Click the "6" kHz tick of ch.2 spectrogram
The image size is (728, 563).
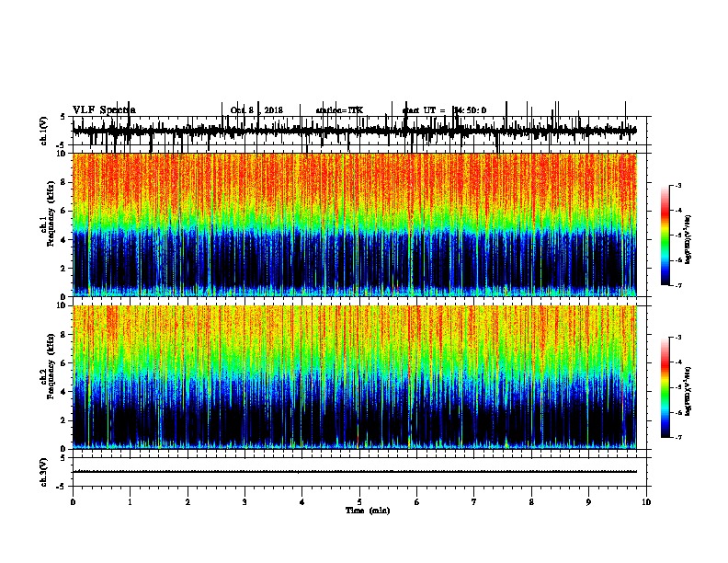coord(64,363)
